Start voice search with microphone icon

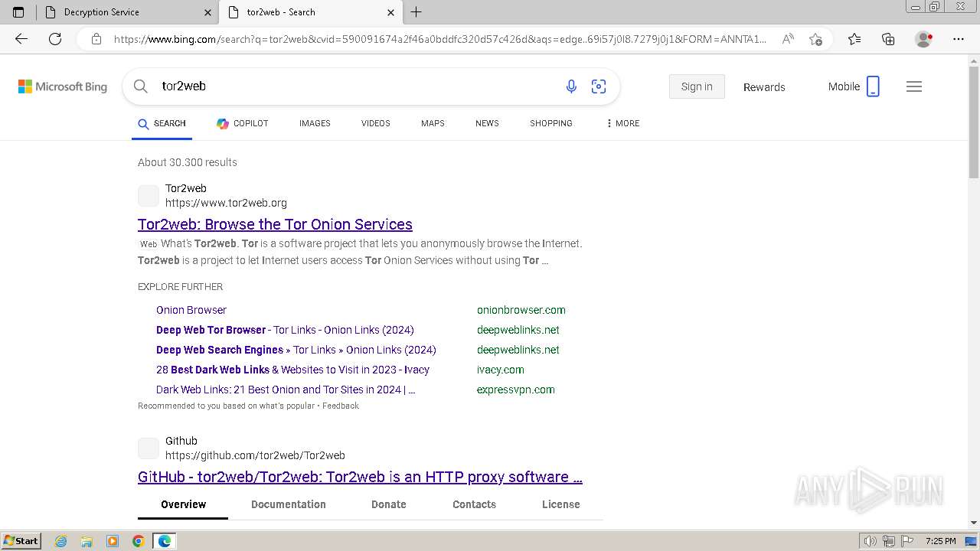tap(571, 86)
